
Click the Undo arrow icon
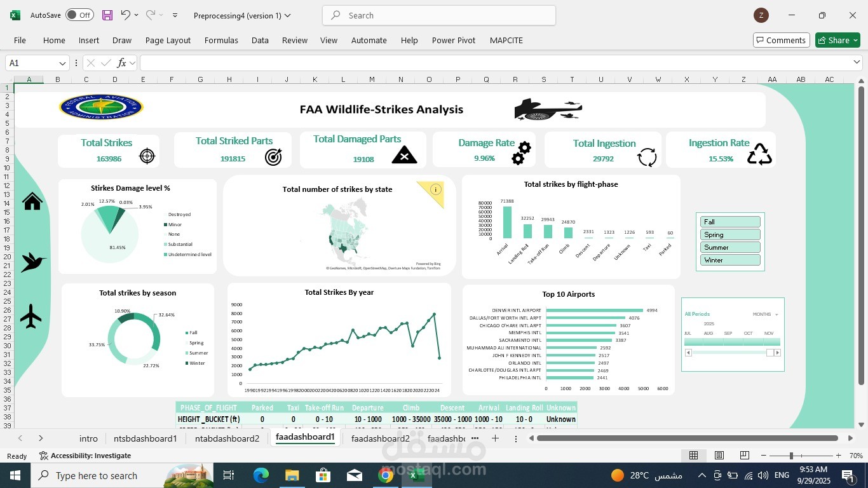(126, 15)
